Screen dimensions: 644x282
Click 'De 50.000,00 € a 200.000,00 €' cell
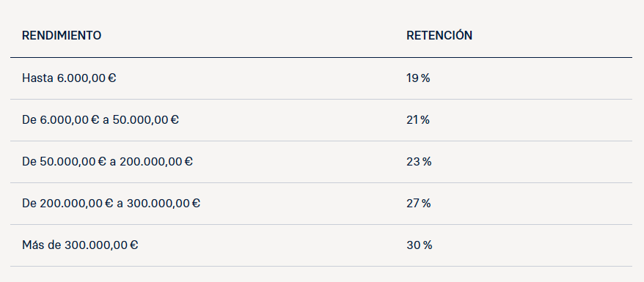pos(107,161)
